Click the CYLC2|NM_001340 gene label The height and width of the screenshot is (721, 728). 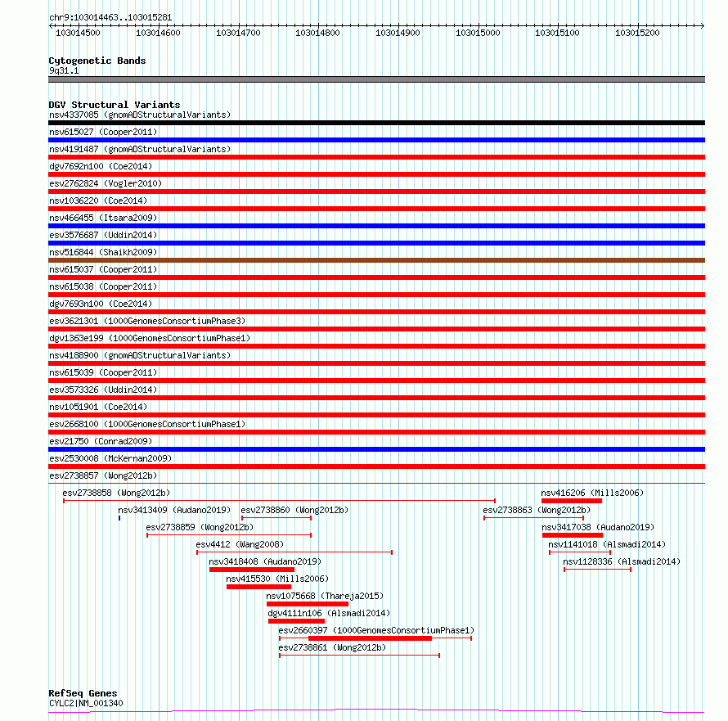point(86,703)
